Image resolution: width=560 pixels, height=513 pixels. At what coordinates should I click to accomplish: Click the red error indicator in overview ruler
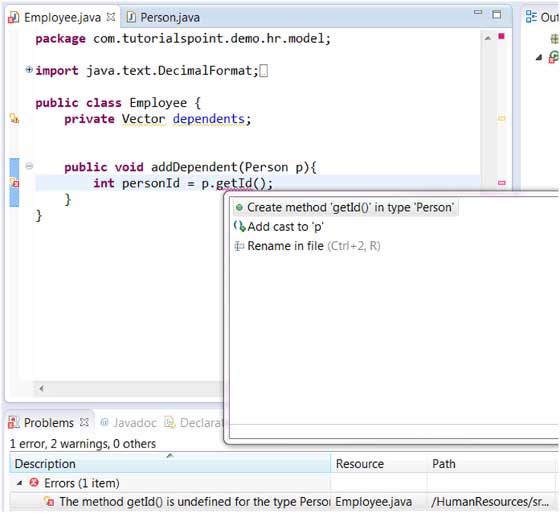click(x=501, y=36)
